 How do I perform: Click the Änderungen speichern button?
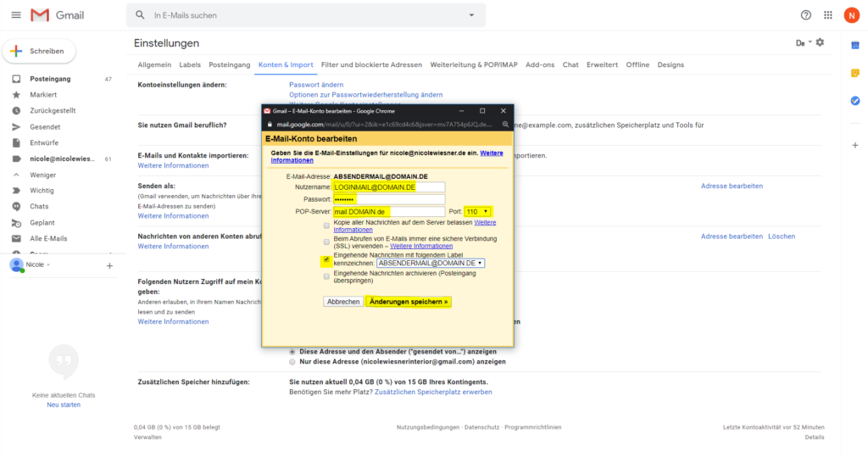coord(409,301)
